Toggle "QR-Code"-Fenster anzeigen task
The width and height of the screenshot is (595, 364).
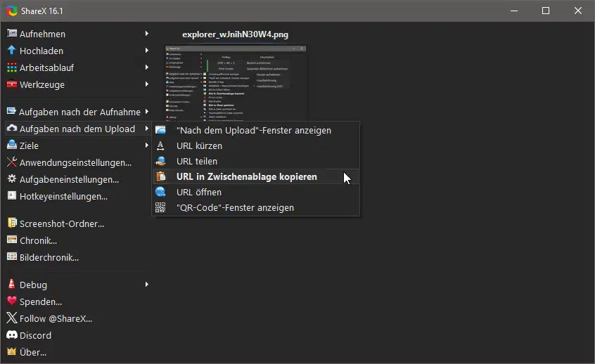[x=256, y=208]
